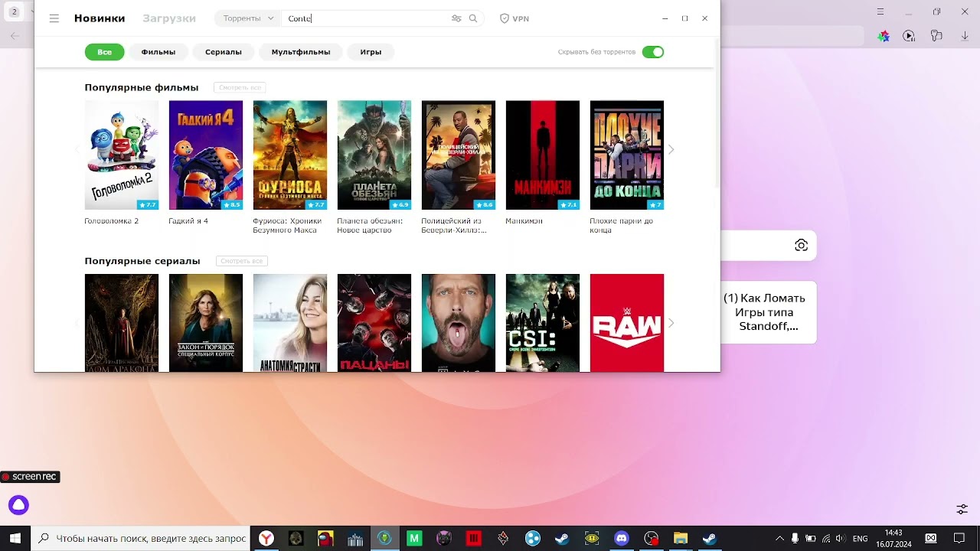This screenshot has height=551, width=980.
Task: Open Discord from the taskbar
Action: [622, 539]
